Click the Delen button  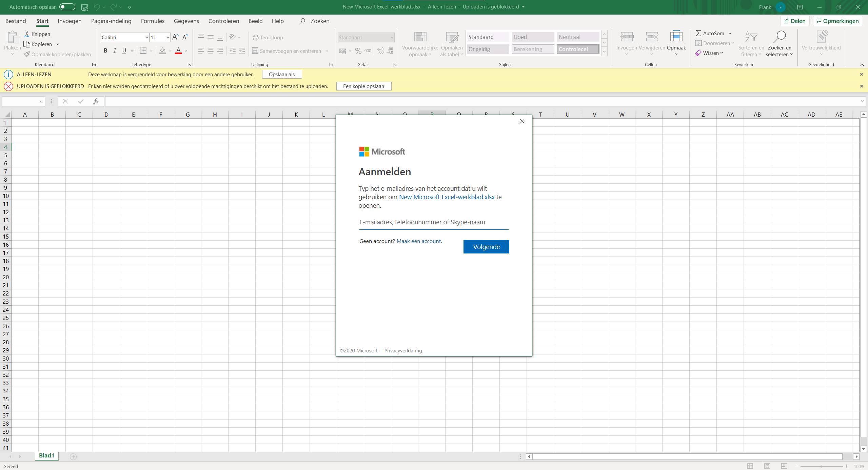(x=795, y=21)
